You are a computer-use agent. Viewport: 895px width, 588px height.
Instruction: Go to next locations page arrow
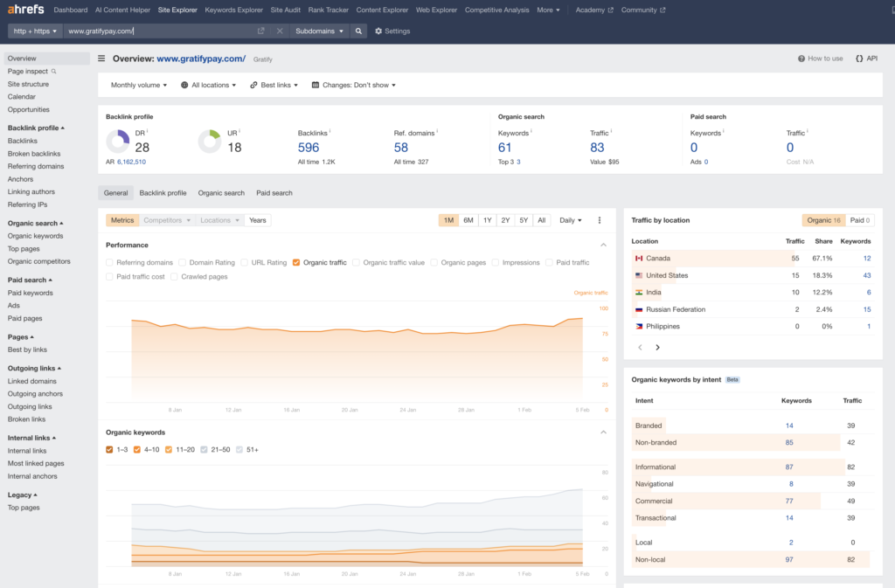(657, 348)
